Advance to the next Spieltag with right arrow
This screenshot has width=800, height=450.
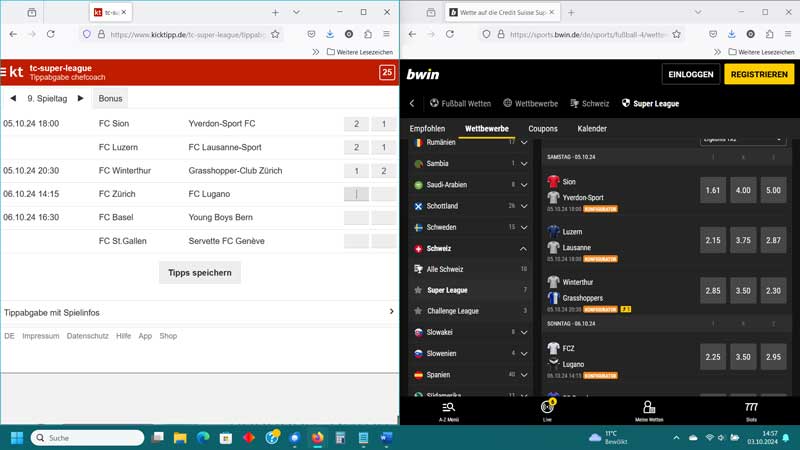point(81,98)
